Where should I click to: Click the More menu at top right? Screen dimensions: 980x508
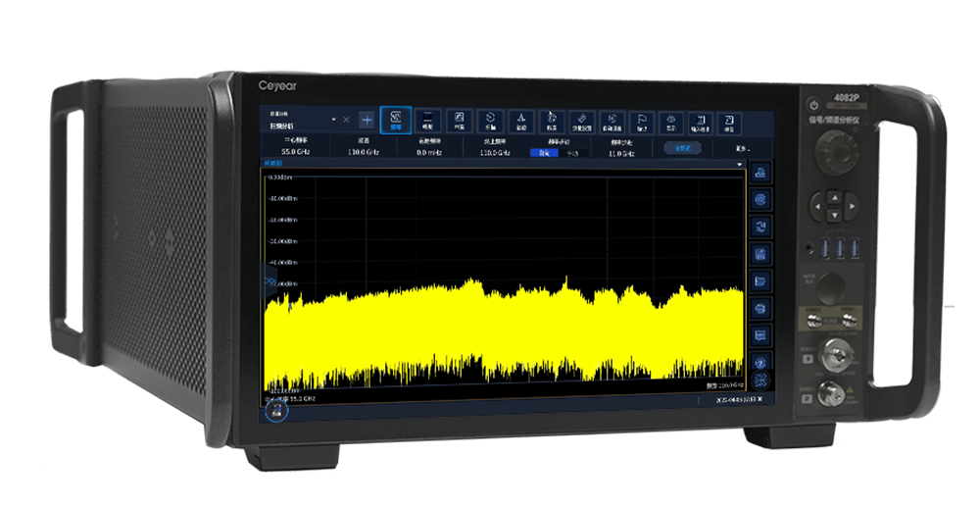[743, 149]
